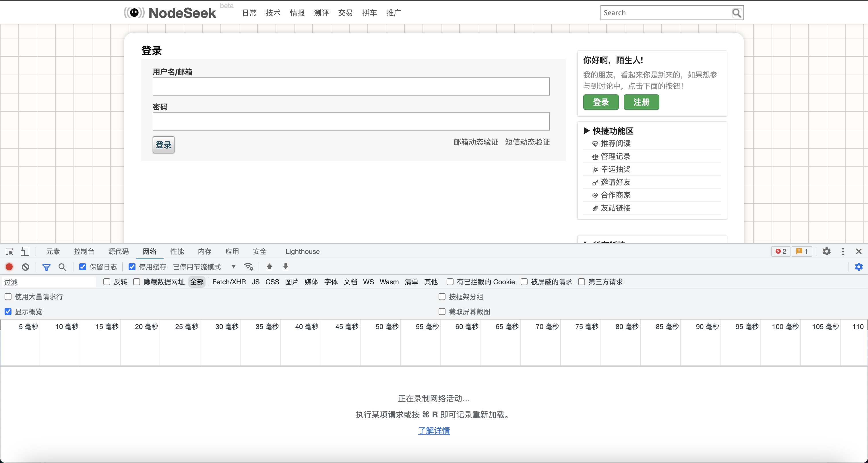The image size is (868, 463).
Task: Import HAR file with the upload arrow
Action: (269, 267)
